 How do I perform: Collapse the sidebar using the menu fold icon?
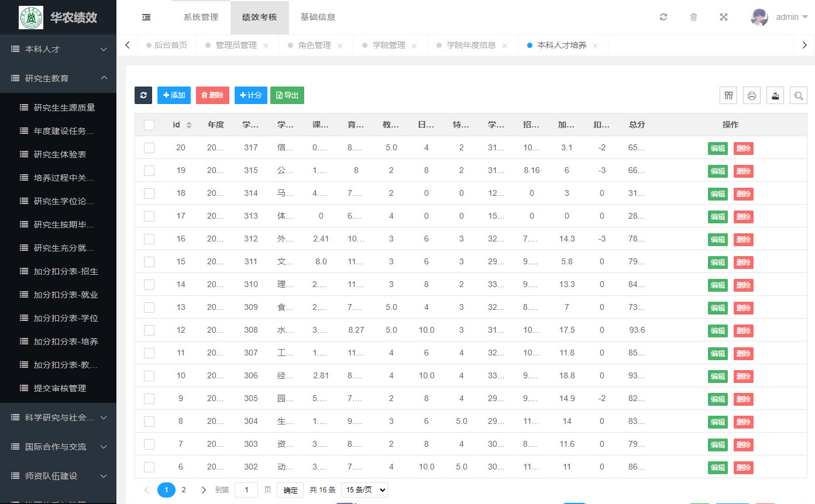[146, 18]
